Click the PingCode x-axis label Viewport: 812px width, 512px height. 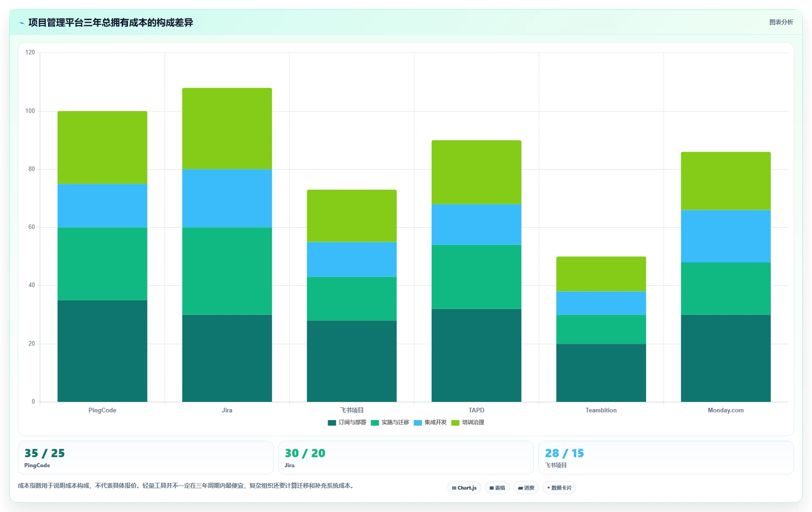tap(102, 410)
